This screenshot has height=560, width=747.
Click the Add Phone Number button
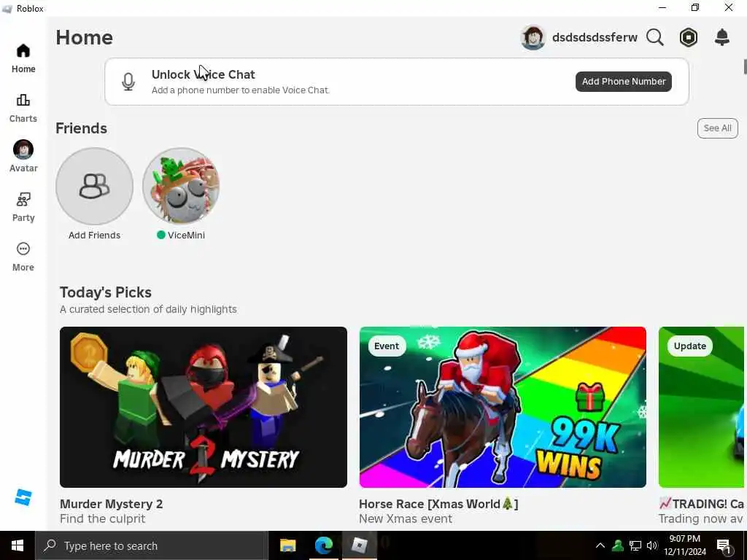pos(623,82)
